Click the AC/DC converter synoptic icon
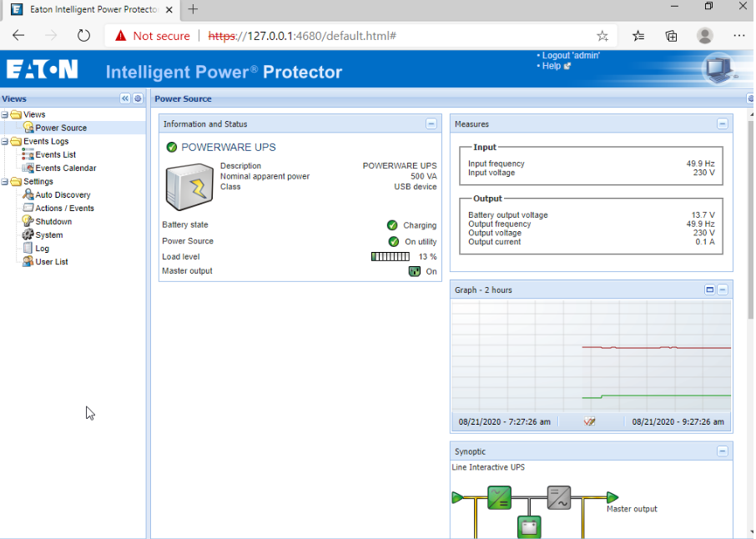The image size is (756, 539). (x=499, y=498)
